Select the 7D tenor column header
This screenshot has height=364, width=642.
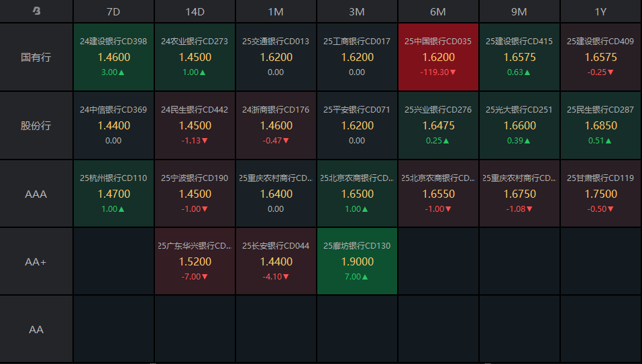[x=113, y=11]
